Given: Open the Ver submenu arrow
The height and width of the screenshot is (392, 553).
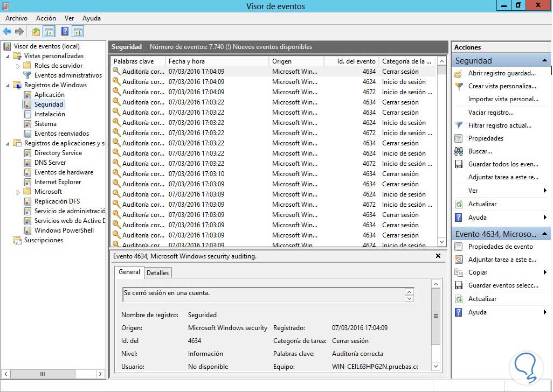Looking at the screenshot, I should pyautogui.click(x=545, y=191).
